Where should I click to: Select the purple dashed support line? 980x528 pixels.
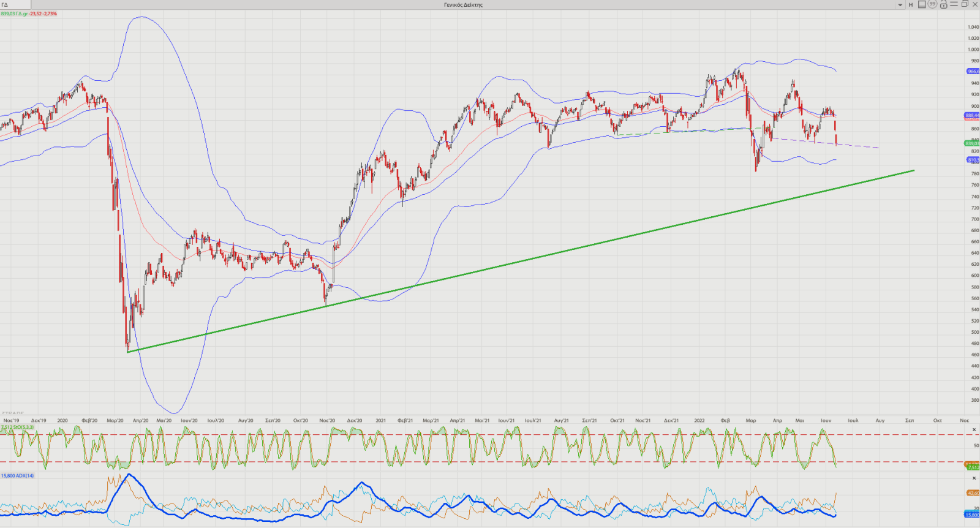(826, 143)
